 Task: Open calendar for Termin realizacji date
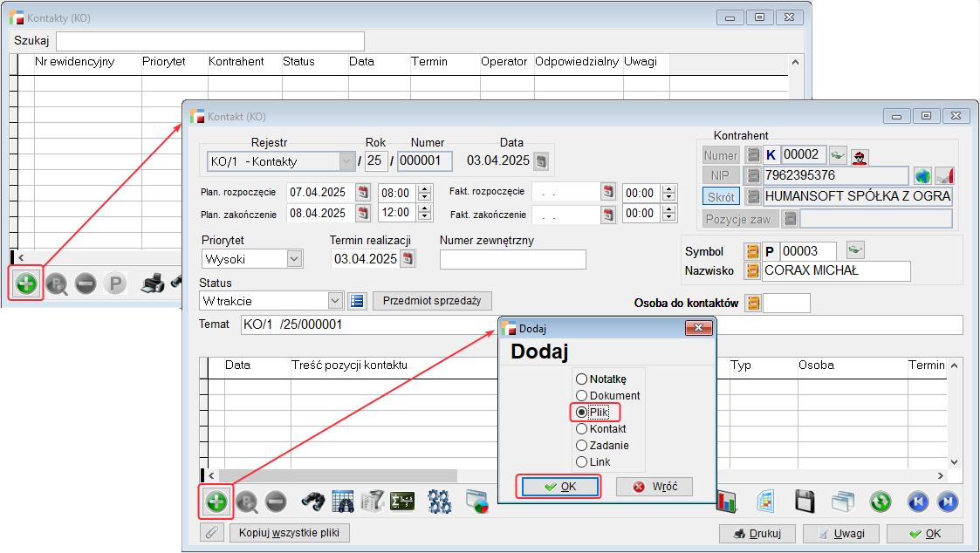pos(408,259)
